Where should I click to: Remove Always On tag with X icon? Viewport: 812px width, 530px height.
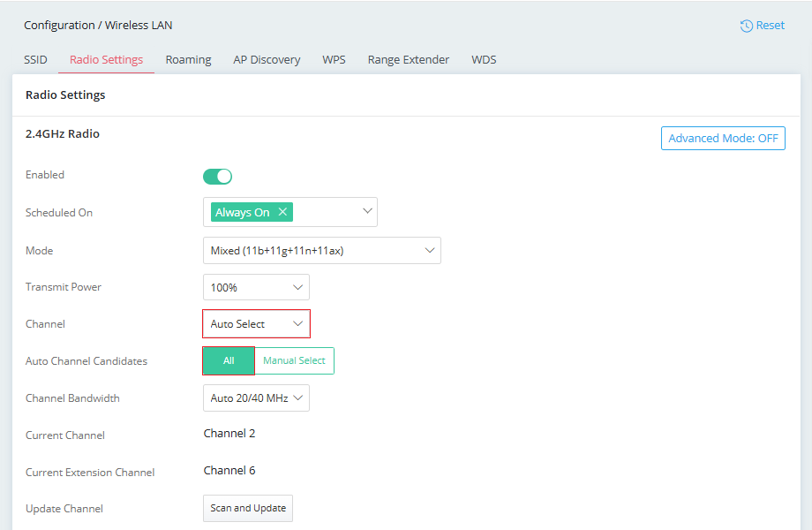(x=282, y=212)
